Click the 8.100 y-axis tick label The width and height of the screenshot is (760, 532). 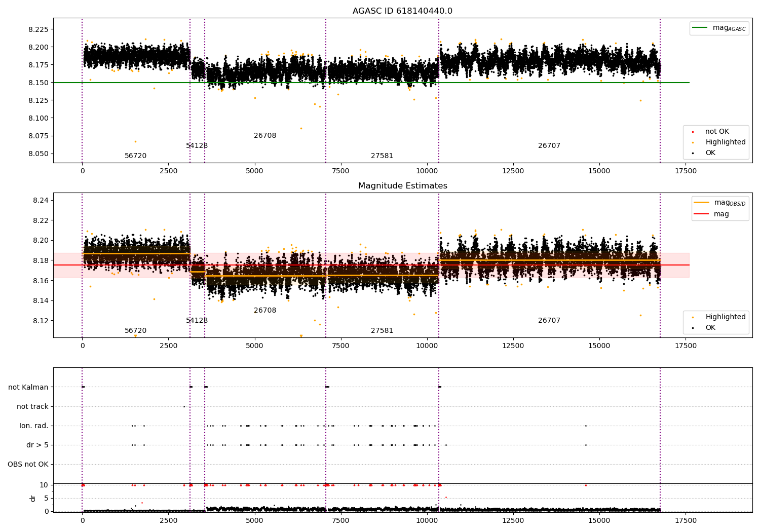pos(39,118)
